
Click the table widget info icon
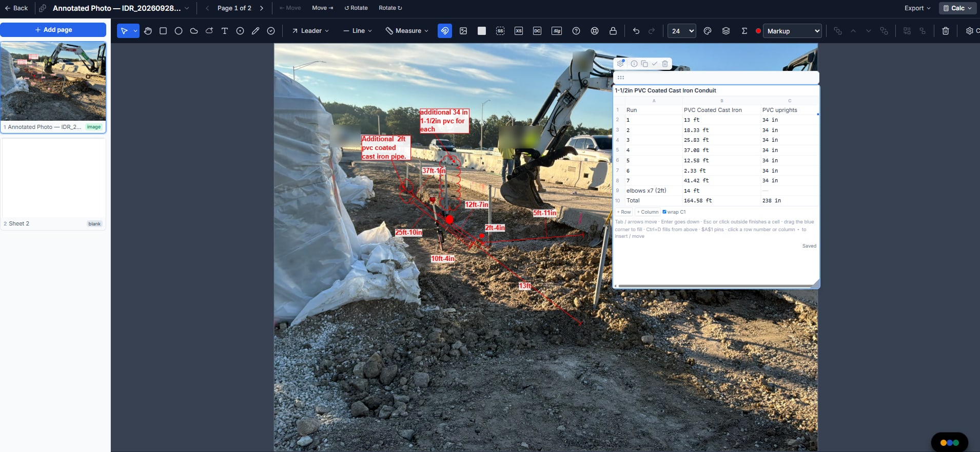634,64
